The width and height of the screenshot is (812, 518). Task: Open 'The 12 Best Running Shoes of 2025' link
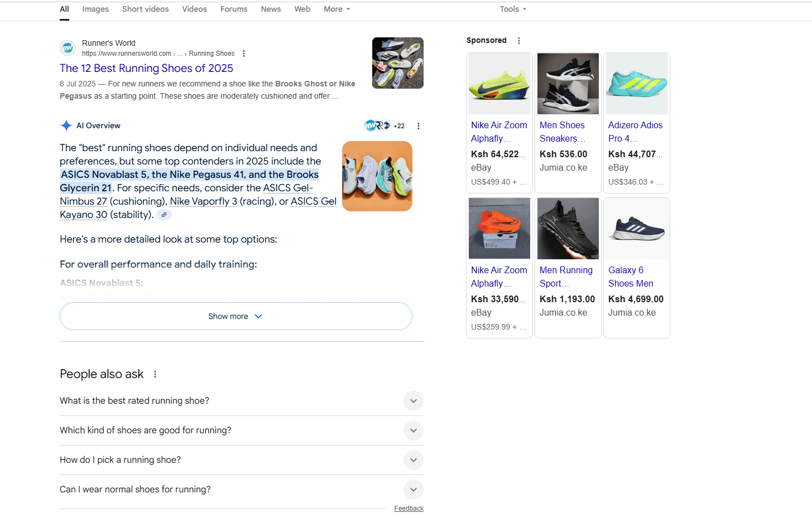(x=146, y=68)
